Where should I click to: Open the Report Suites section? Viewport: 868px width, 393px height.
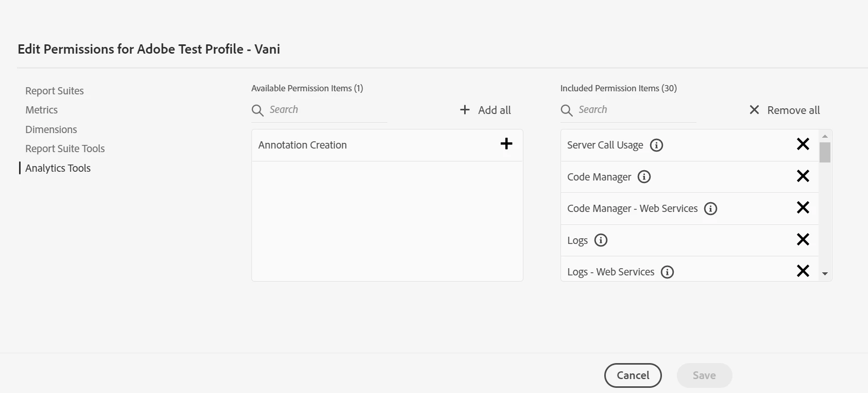[x=55, y=91]
